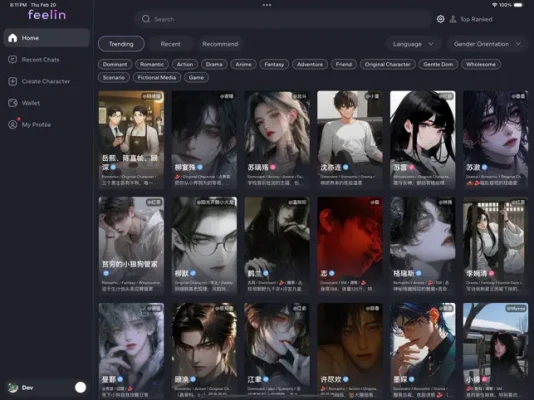This screenshot has height=400, width=534.
Task: Click the Wi-Fi status icon
Action: (494, 5)
